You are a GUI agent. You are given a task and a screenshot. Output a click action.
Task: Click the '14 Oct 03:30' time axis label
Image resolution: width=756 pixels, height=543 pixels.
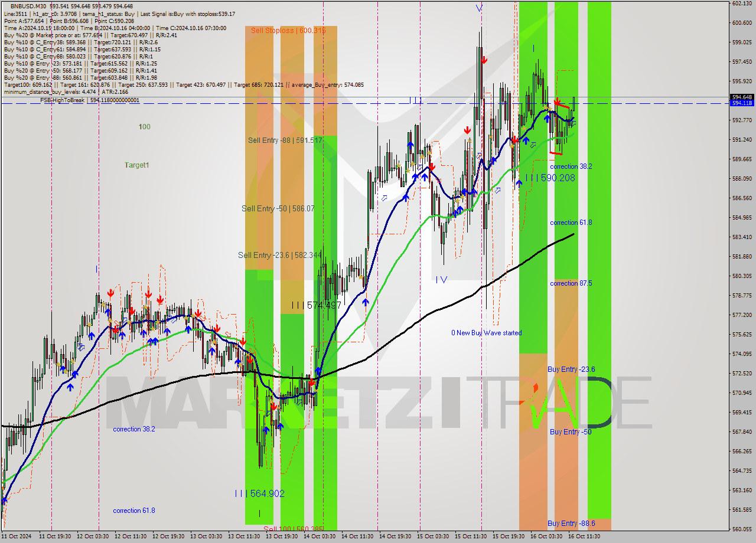pyautogui.click(x=320, y=537)
